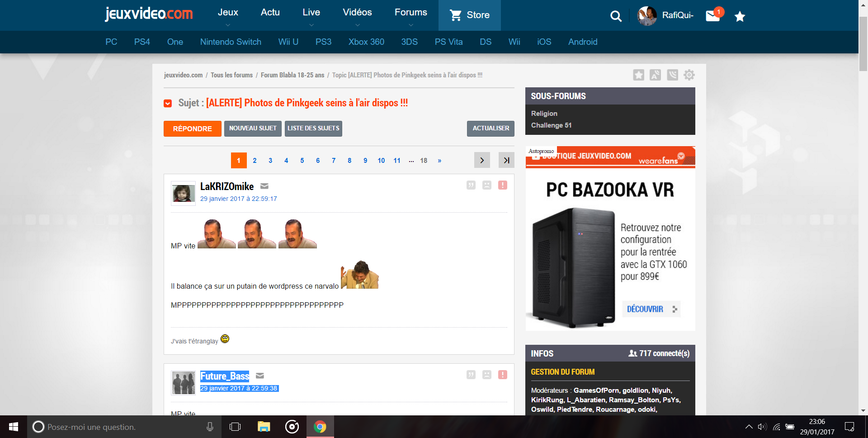This screenshot has height=438, width=868.
Task: Quote LaKRIZOmike's post
Action: 471,185
